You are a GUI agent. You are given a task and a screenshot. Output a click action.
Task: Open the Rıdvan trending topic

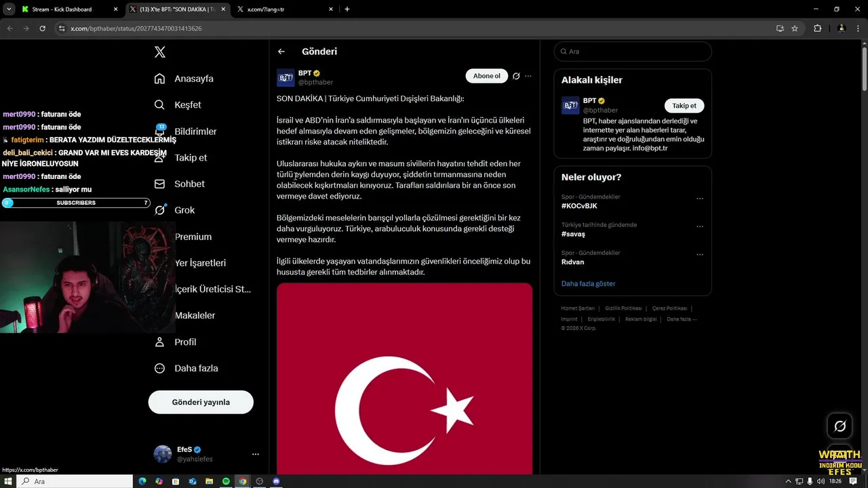pyautogui.click(x=572, y=262)
